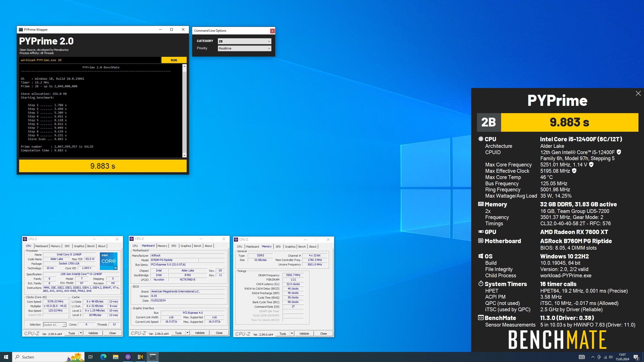The width and height of the screenshot is (644, 362).
Task: Click the title icon of the CPU-Z Mainboard window
Action: [x=132, y=239]
